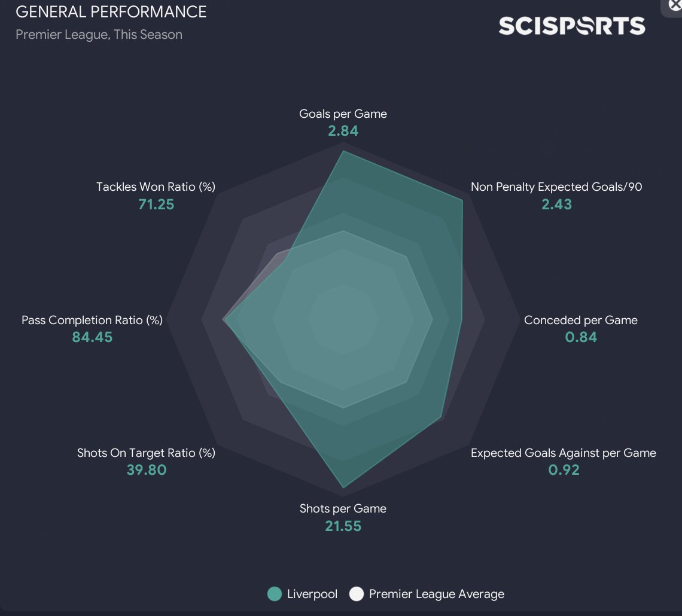Click the 2.84 goals per game value

click(x=343, y=130)
